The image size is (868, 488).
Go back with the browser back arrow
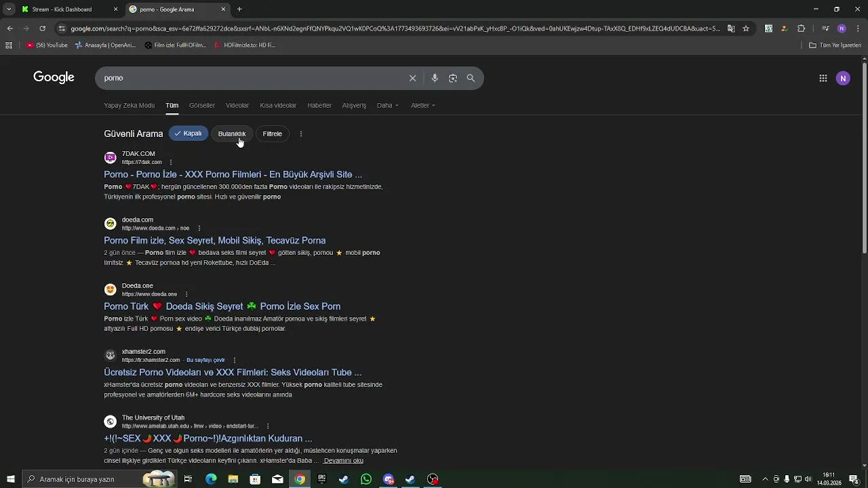click(x=9, y=28)
